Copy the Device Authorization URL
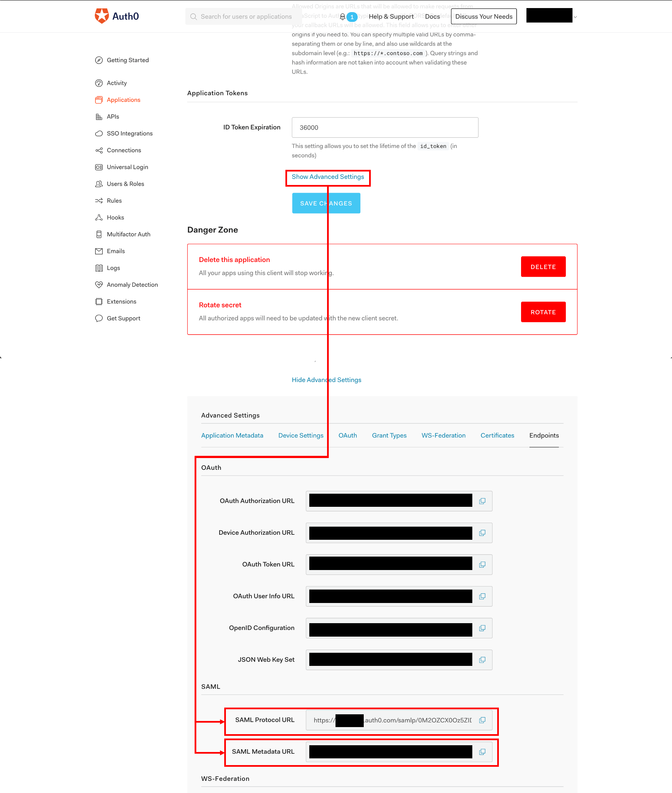This screenshot has width=672, height=793. pos(482,532)
